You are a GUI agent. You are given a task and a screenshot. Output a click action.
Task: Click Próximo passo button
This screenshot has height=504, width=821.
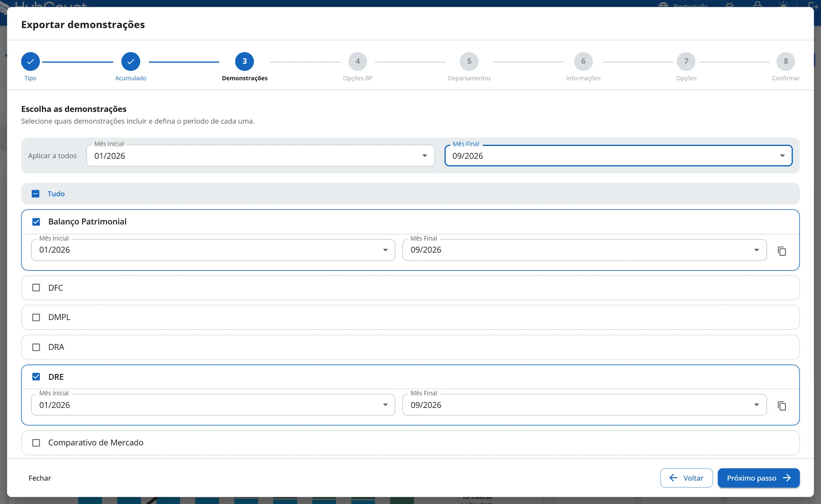pyautogui.click(x=758, y=478)
